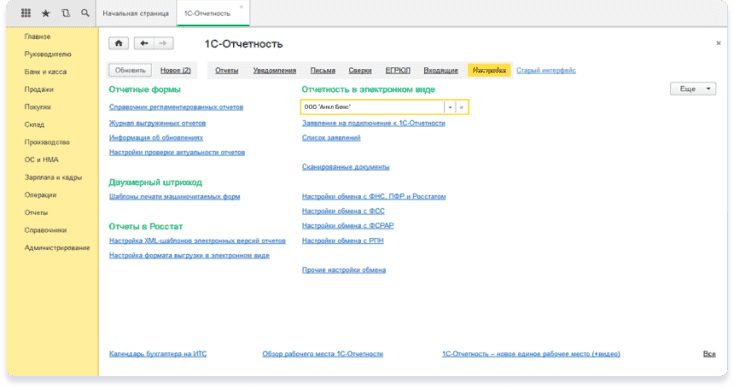Open Отчеты section in the sidebar
Viewport: 734px width, 388px height.
pos(36,212)
